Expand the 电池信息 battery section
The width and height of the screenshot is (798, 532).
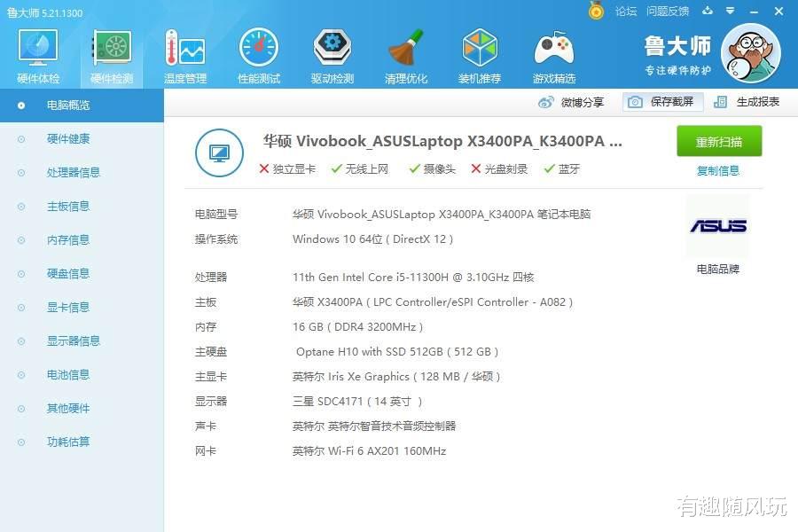coord(69,374)
